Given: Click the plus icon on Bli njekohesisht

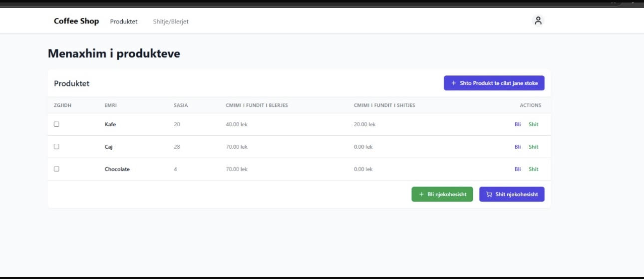Looking at the screenshot, I should (x=421, y=195).
